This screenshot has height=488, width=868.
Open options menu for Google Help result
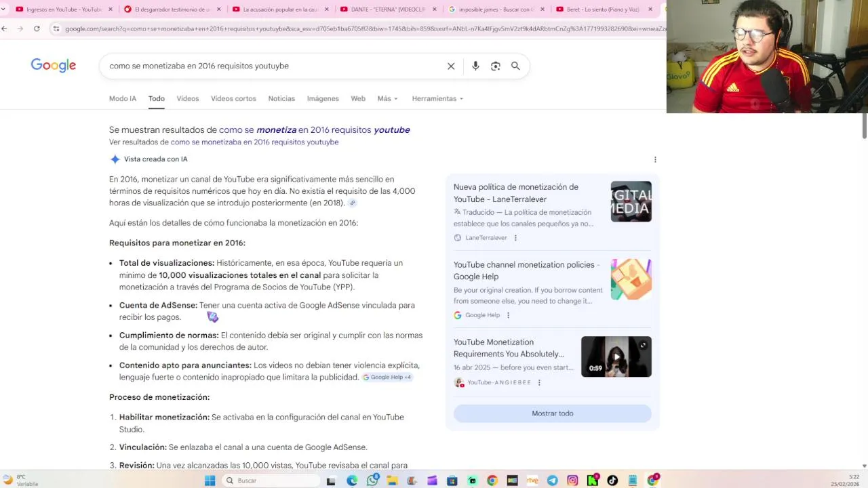(x=508, y=315)
